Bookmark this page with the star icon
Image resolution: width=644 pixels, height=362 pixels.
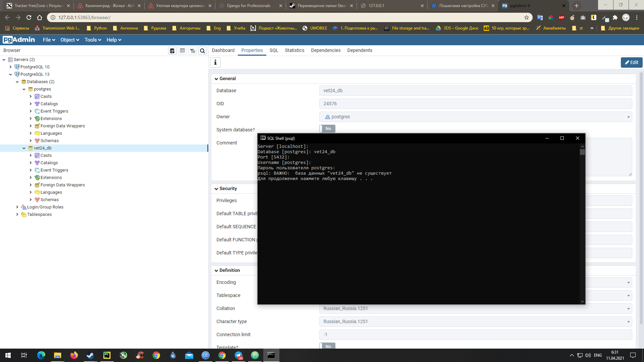(x=527, y=17)
